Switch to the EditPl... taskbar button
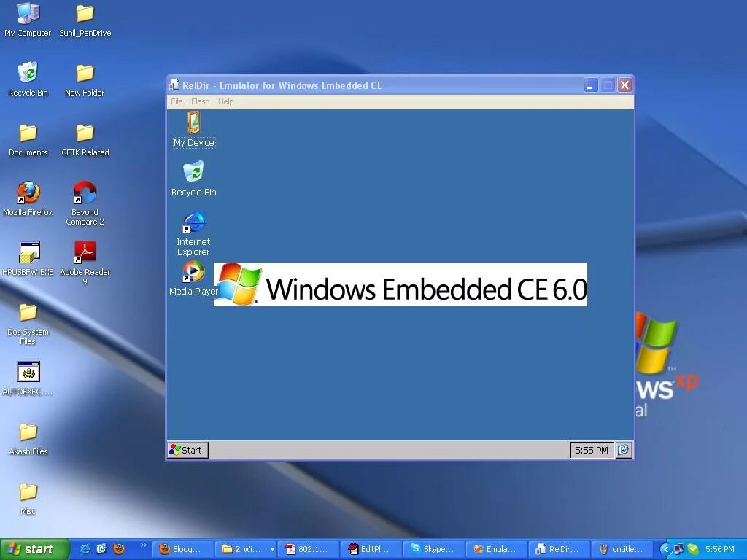747x560 pixels. [371, 549]
